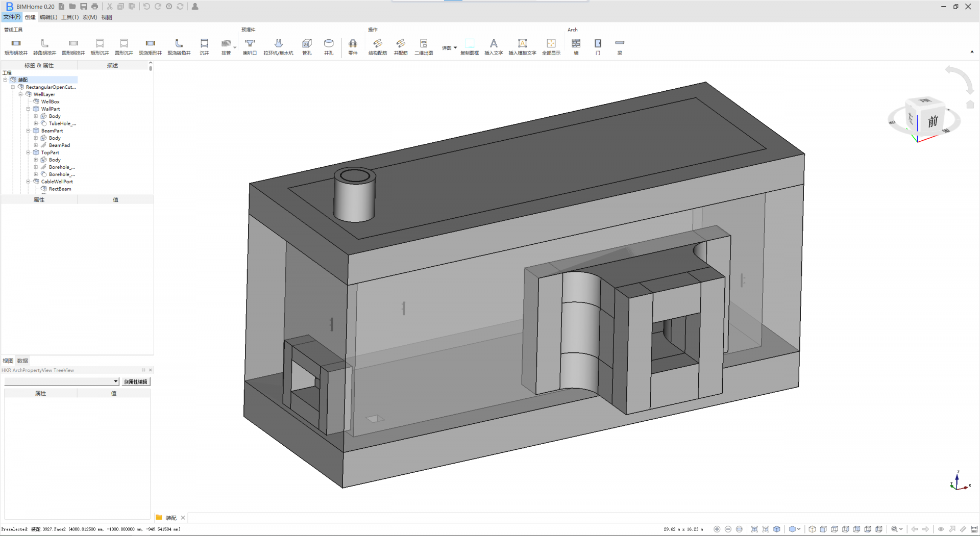Click the 族属性编辑 button

point(135,381)
